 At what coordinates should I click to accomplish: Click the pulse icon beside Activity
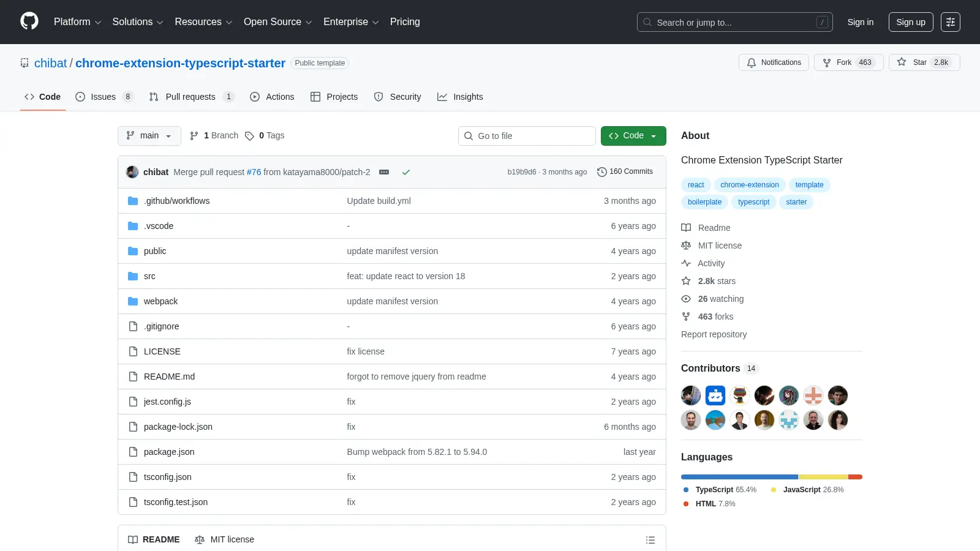pyautogui.click(x=686, y=263)
